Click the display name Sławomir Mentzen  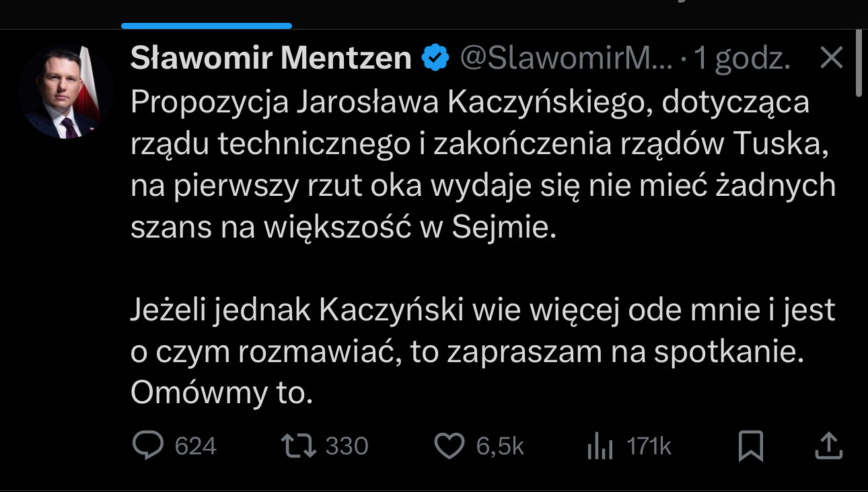pyautogui.click(x=270, y=59)
